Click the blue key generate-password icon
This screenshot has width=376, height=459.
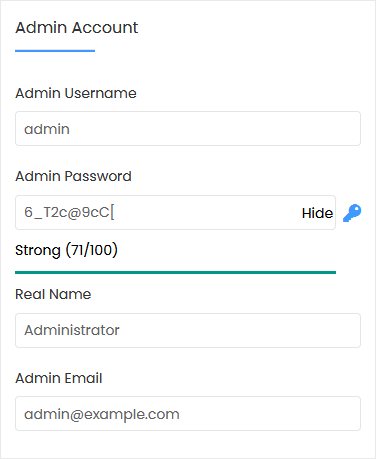(352, 213)
